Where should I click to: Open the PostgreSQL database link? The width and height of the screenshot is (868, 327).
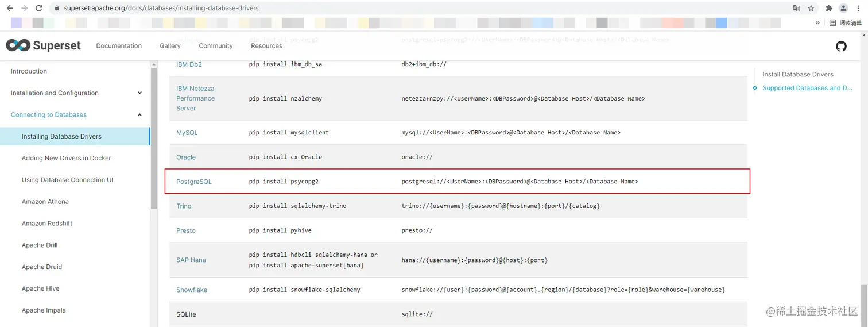pos(194,182)
